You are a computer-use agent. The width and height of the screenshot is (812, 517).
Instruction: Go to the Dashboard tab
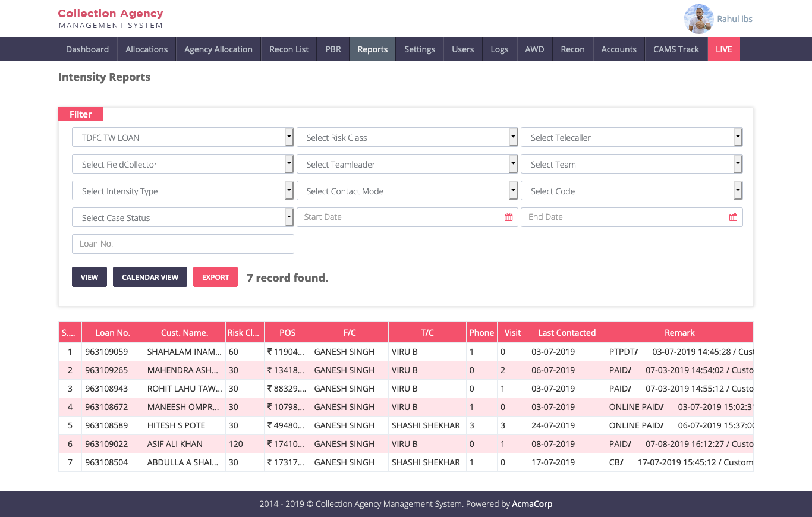[87, 49]
